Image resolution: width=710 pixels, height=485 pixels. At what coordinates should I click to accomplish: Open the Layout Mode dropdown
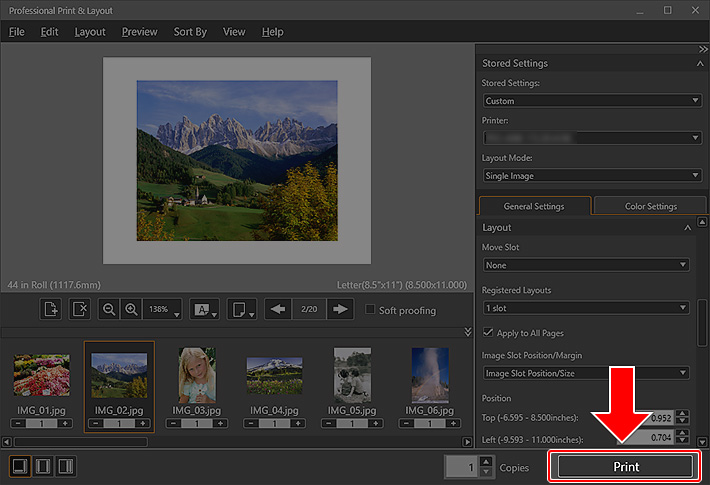point(591,176)
